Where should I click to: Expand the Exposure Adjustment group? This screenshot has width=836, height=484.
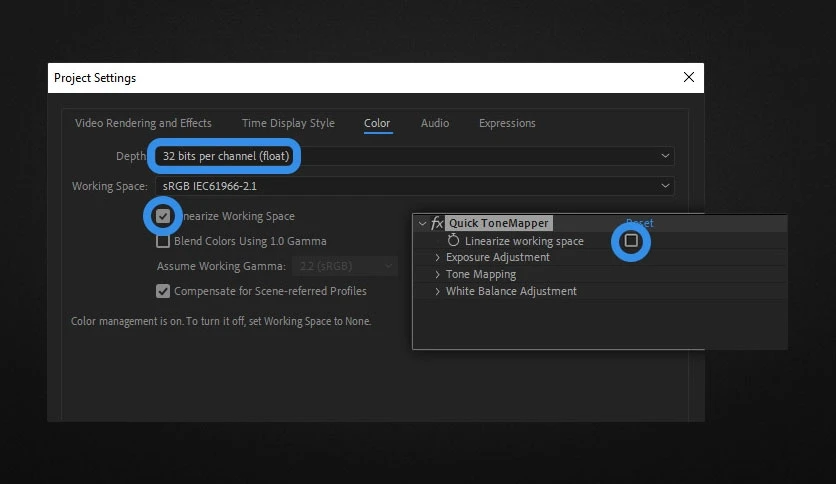pos(437,257)
